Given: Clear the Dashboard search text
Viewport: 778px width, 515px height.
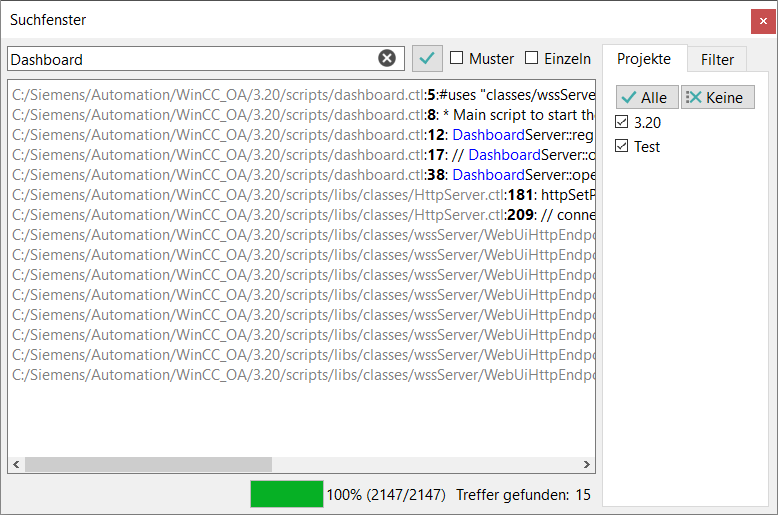Looking at the screenshot, I should click(x=387, y=59).
